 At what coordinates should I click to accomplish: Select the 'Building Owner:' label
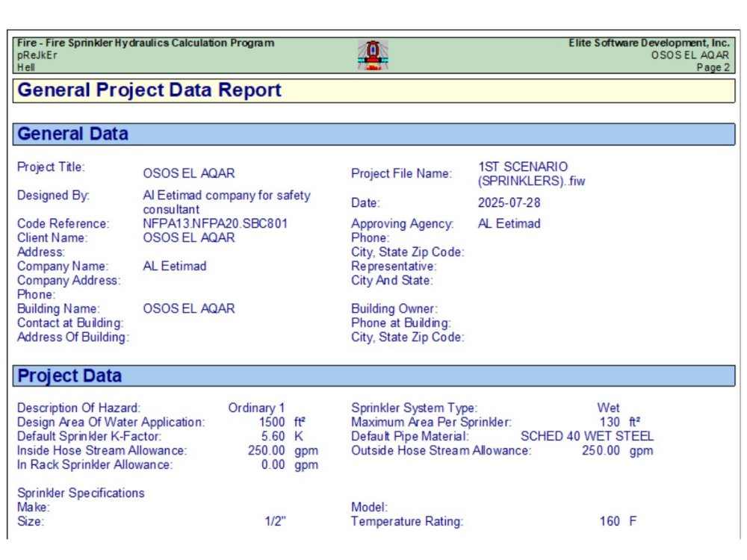(x=394, y=308)
